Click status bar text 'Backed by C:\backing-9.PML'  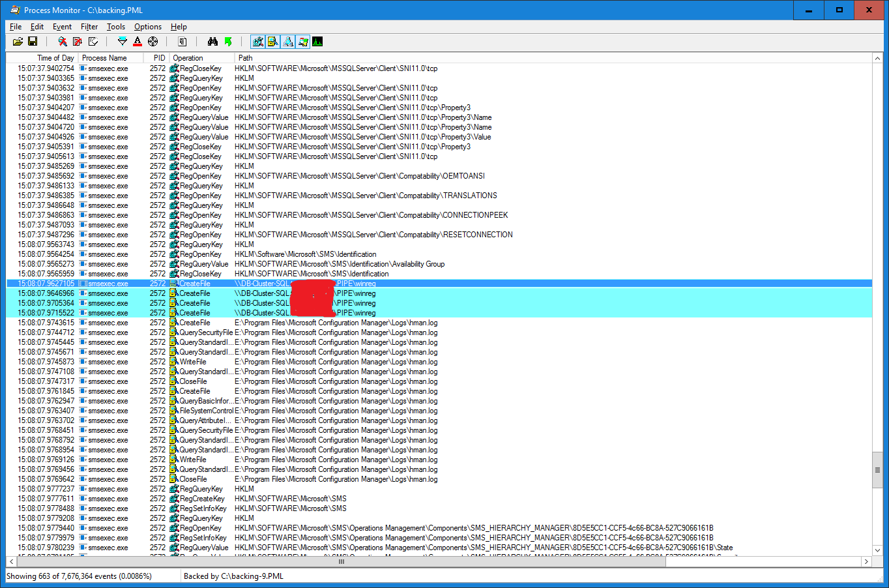pyautogui.click(x=233, y=576)
